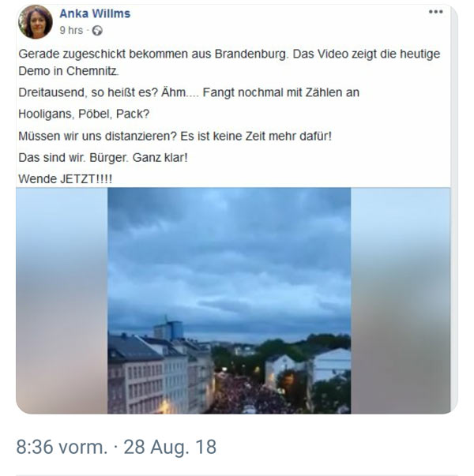This screenshot has height=476, width=474.
Task: Click the words 'Demo in Chemnitz' in the post
Action: [67, 71]
